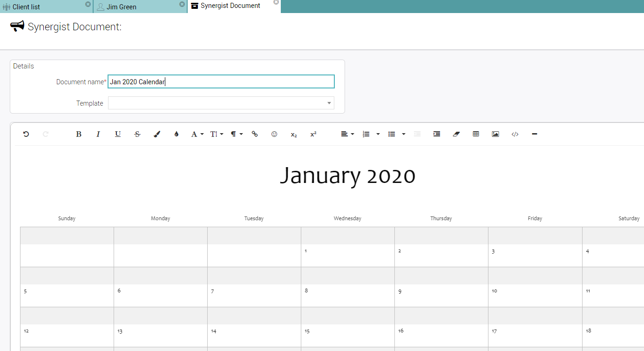Insert a table using the table icon

pyautogui.click(x=476, y=134)
